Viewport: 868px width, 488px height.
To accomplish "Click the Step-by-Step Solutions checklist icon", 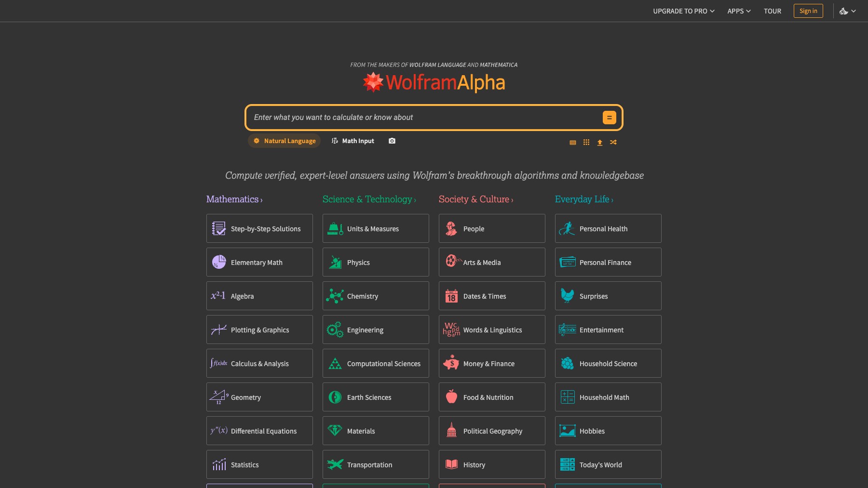I will click(219, 228).
